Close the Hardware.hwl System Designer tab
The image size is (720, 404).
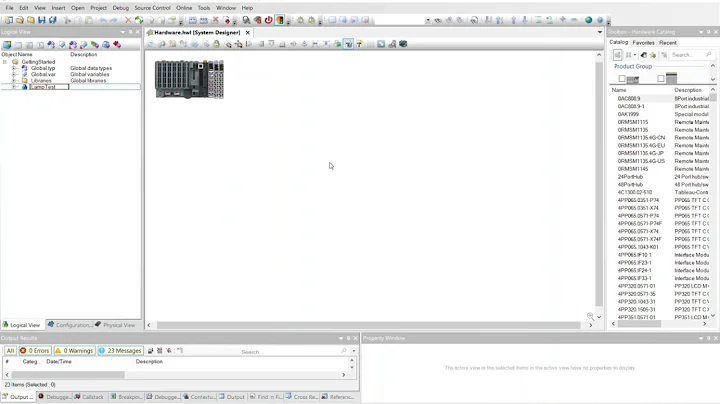coord(248,33)
